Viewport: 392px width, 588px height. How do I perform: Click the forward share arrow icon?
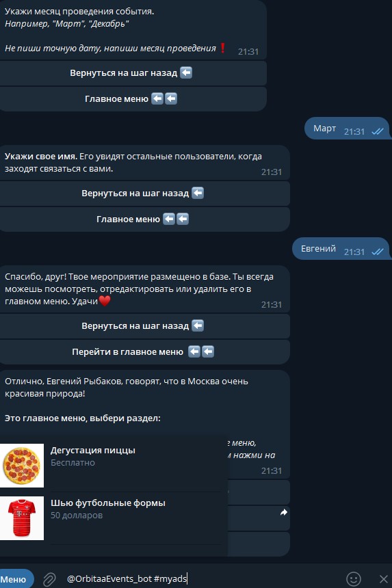(284, 512)
